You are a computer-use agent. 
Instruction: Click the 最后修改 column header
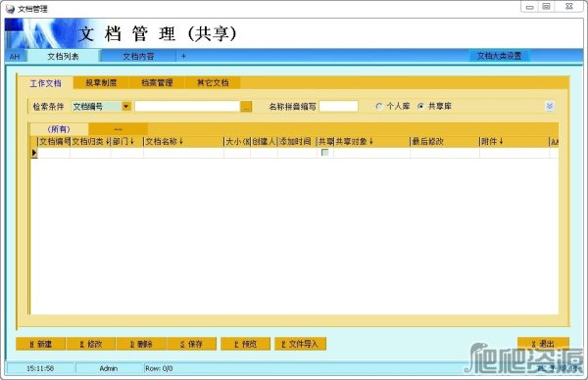point(445,142)
